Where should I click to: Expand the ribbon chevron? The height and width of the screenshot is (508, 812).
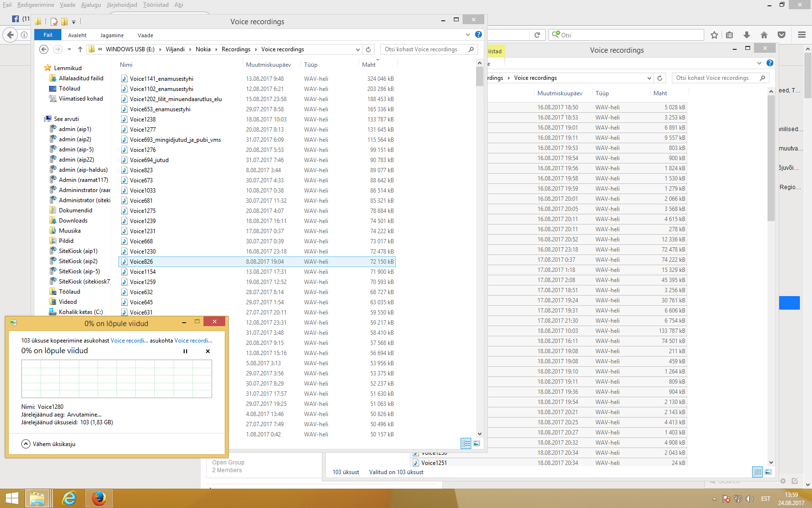(x=467, y=35)
